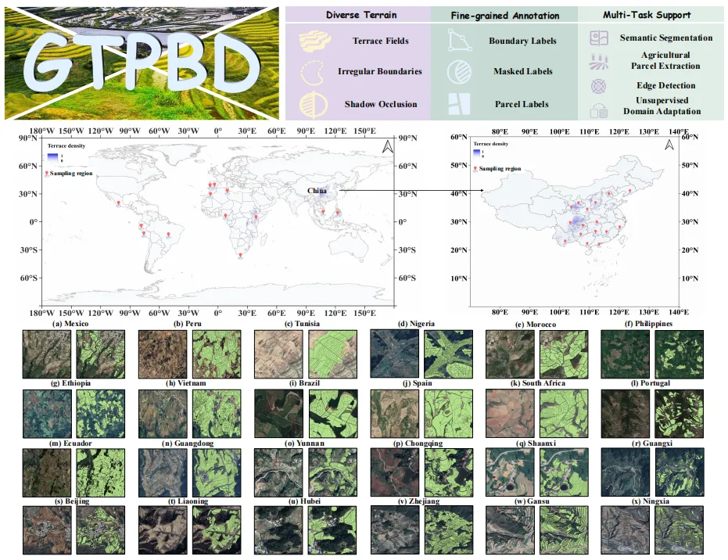This screenshot has width=728, height=560.
Task: Click the "Masked Labels" text
Action: (x=523, y=71)
